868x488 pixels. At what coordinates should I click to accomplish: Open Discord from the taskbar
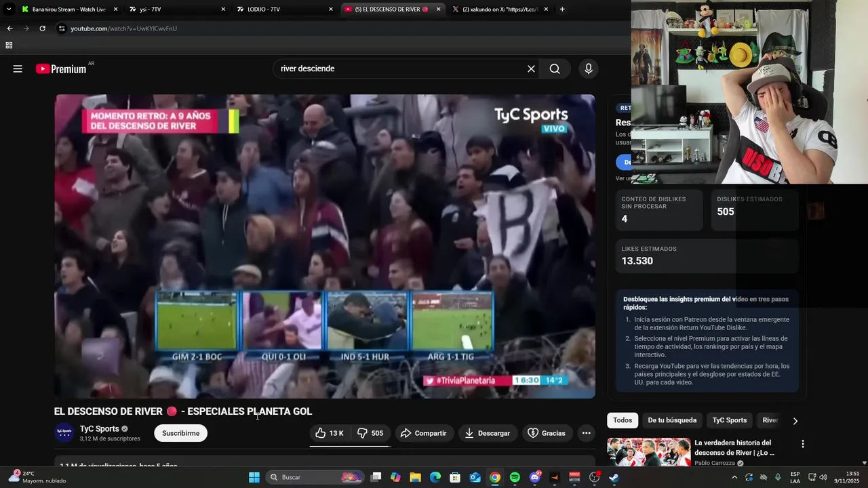(535, 477)
